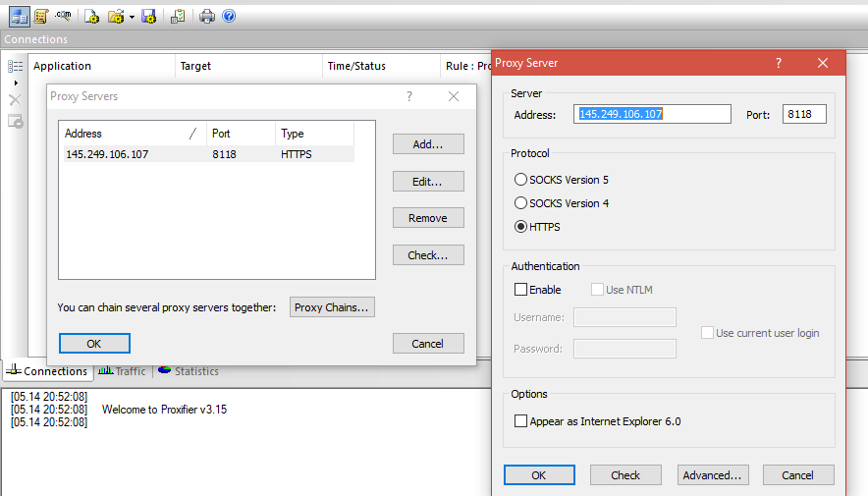
Task: Click the Proxy Servers toolbar icon
Action: (20, 16)
